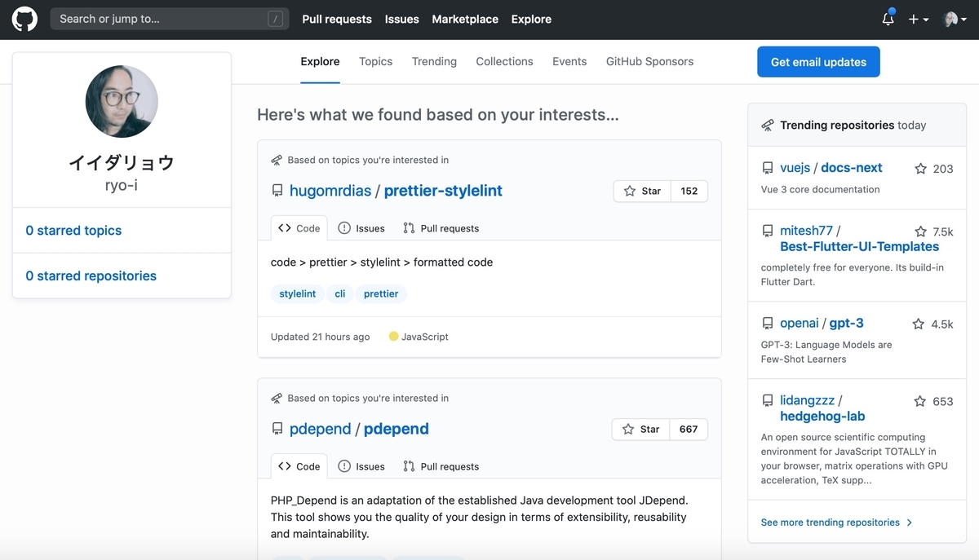The width and height of the screenshot is (979, 560).
Task: Click repo icon beside lidangzzz in trending
Action: pos(768,400)
